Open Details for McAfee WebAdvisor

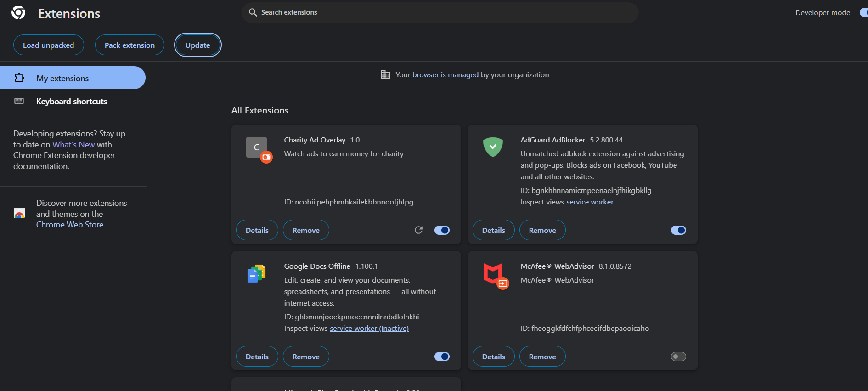(x=494, y=357)
